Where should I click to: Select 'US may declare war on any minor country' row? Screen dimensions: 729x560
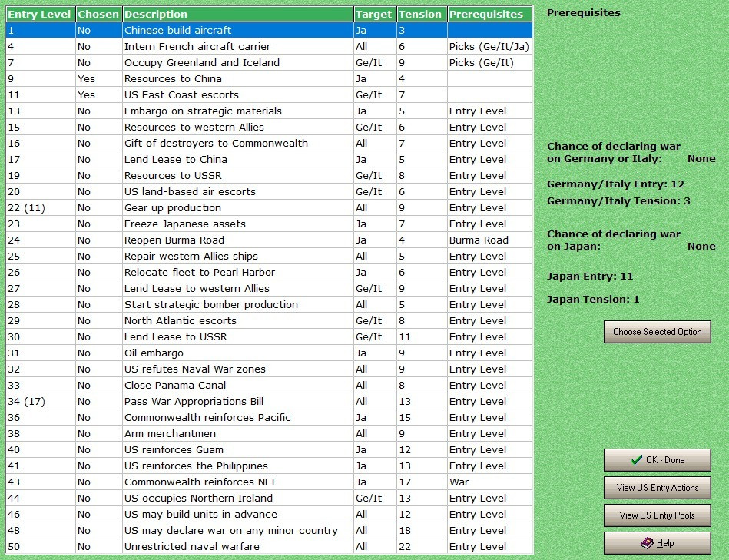coord(269,530)
